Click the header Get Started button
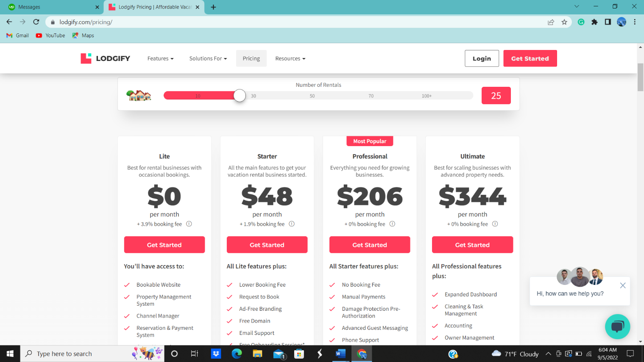 click(530, 58)
